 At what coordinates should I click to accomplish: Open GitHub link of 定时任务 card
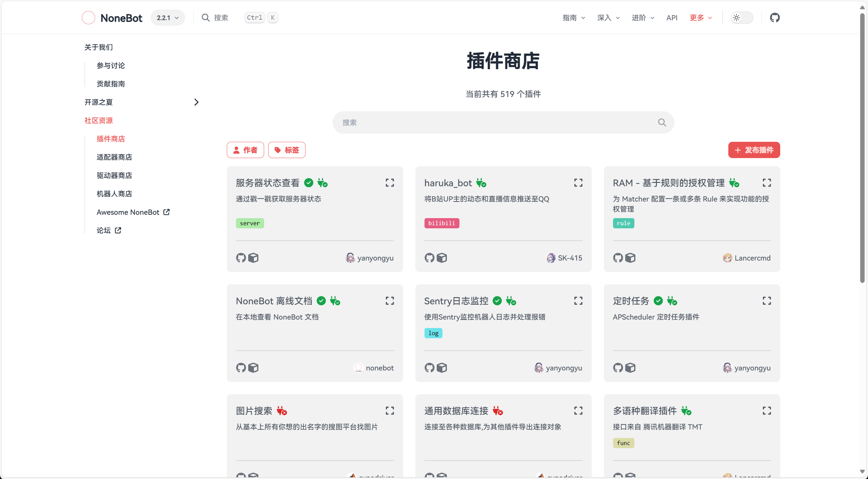tap(618, 368)
